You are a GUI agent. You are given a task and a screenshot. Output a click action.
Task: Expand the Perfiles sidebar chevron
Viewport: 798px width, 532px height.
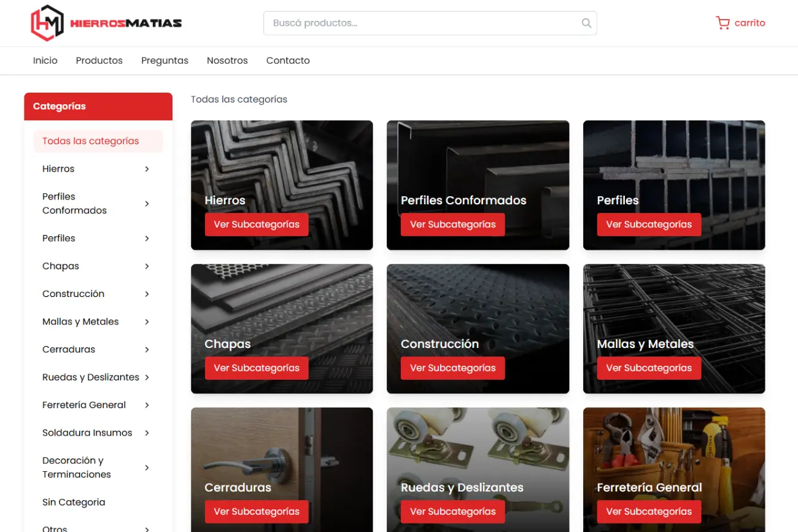[147, 238]
